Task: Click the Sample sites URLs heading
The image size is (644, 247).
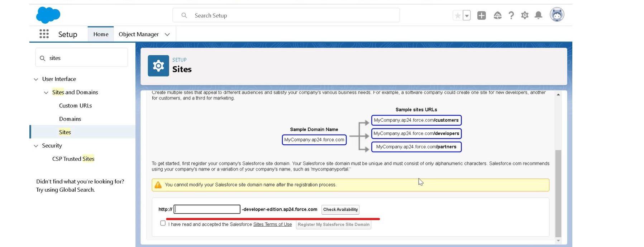Action: pyautogui.click(x=416, y=109)
